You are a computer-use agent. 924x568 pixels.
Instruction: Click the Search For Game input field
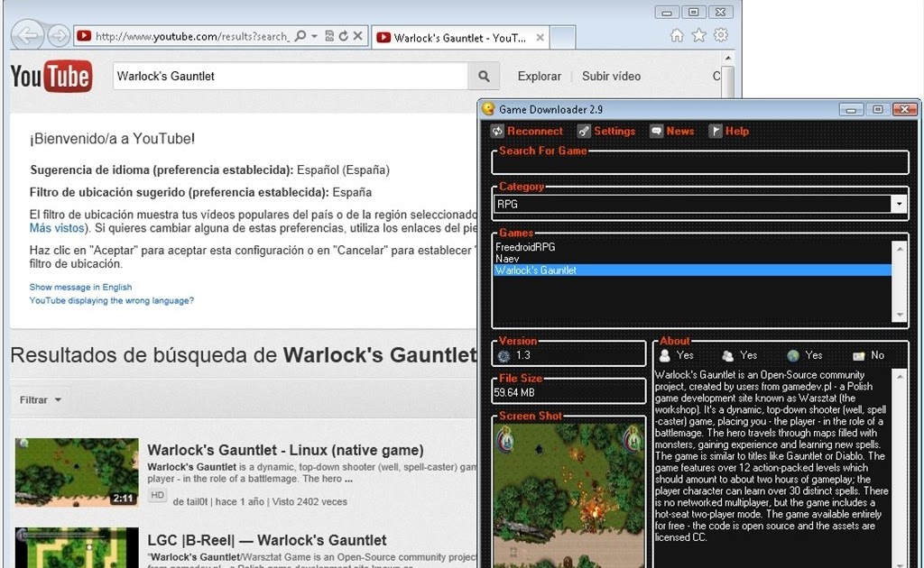[700, 165]
